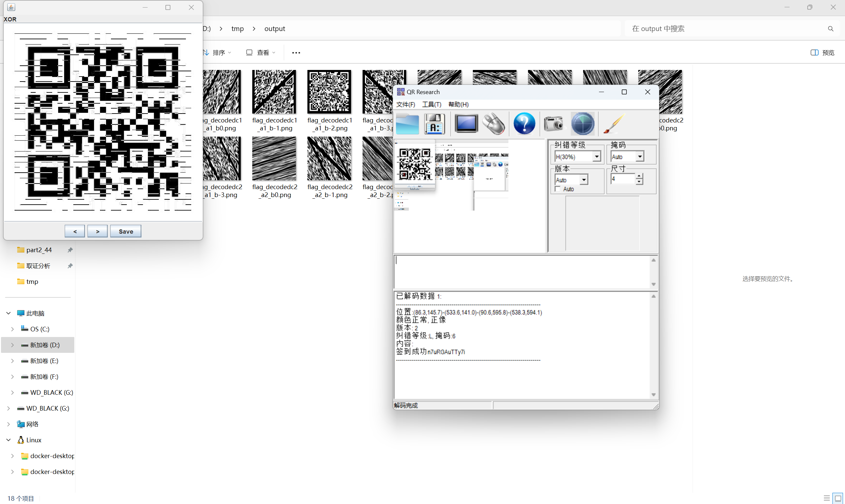Screen dimensions: 845x504
Task: Click the 解码完成 status bar text
Action: tap(406, 405)
